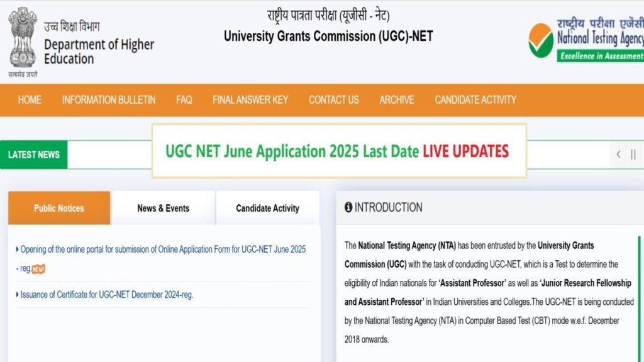Viewport: 644px width, 362px height.
Task: Open the UGC-NET June 2025 application form notice
Action: point(162,250)
